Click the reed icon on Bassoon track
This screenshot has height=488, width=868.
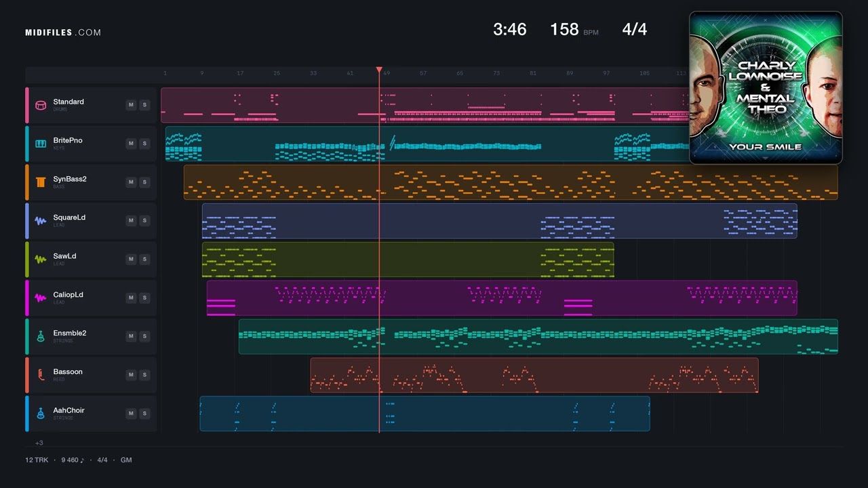pos(41,375)
